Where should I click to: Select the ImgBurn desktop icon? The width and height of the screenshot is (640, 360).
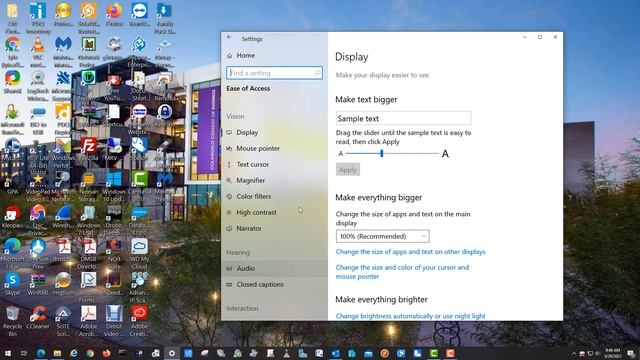pyautogui.click(x=63, y=284)
